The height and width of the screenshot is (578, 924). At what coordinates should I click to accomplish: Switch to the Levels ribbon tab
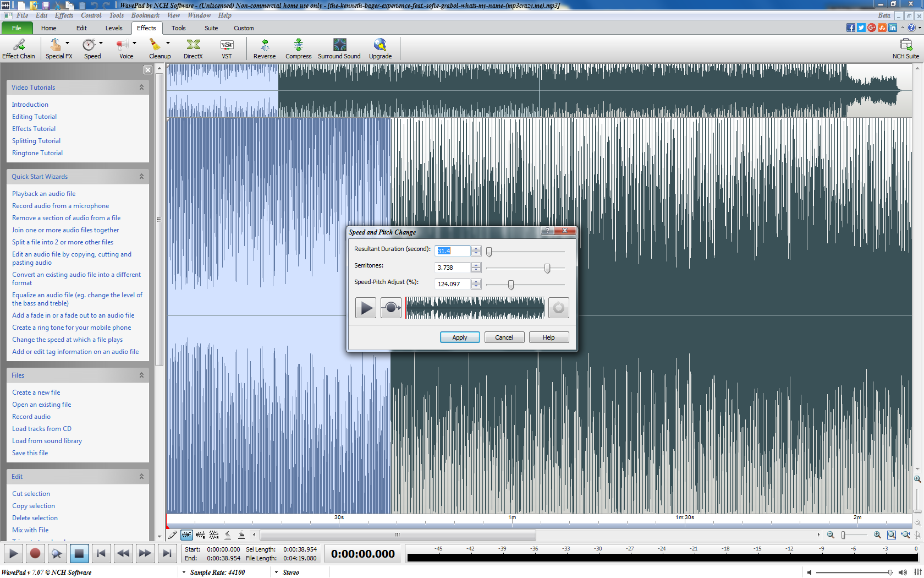(x=114, y=28)
